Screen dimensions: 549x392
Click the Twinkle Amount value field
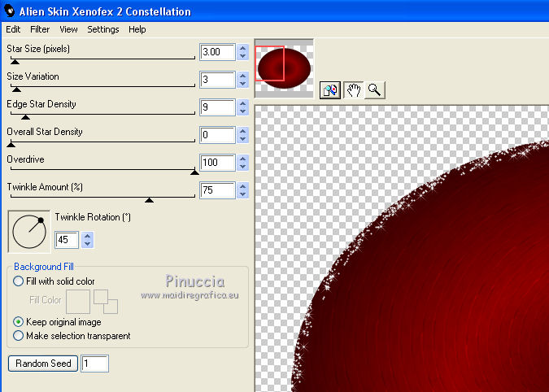point(217,190)
